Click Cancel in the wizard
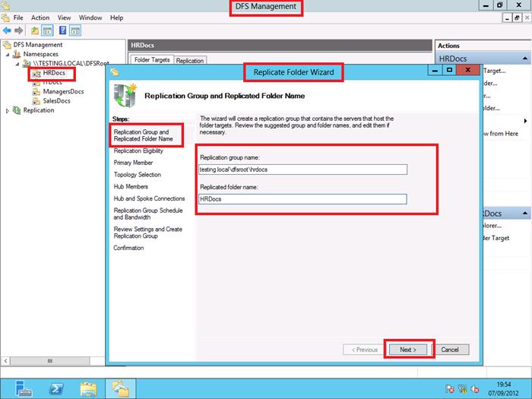532x399 pixels. [450, 350]
